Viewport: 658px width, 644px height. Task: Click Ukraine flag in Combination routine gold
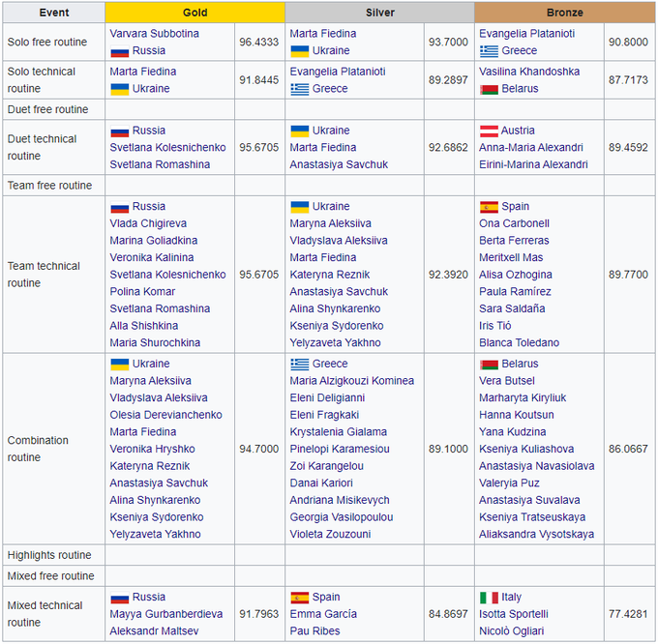(x=119, y=365)
